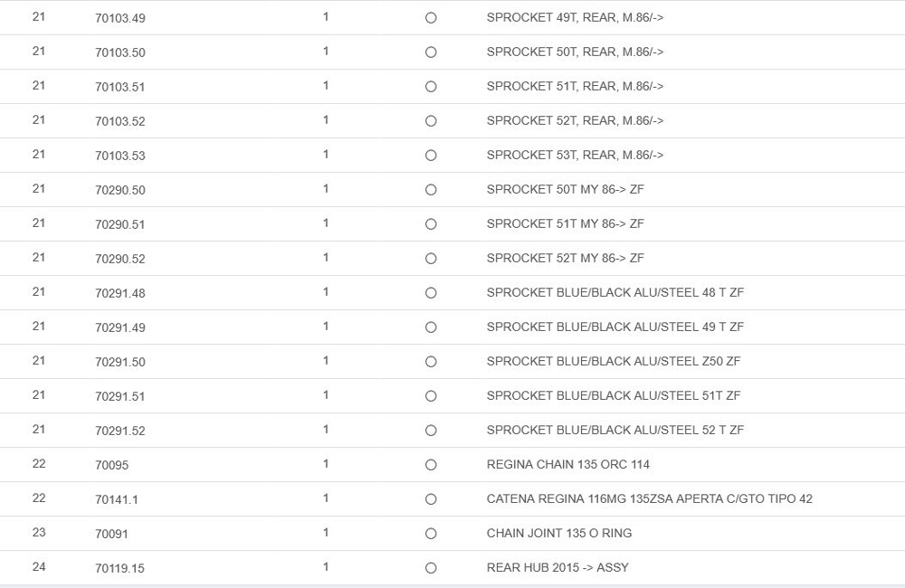Click the CATENA REGINA 116MG description
The height and width of the screenshot is (588, 905).
(x=649, y=498)
